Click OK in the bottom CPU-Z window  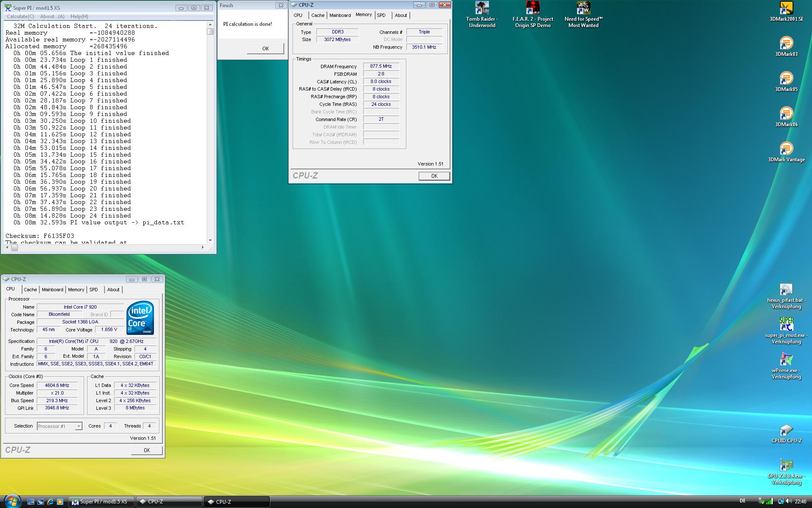point(147,450)
